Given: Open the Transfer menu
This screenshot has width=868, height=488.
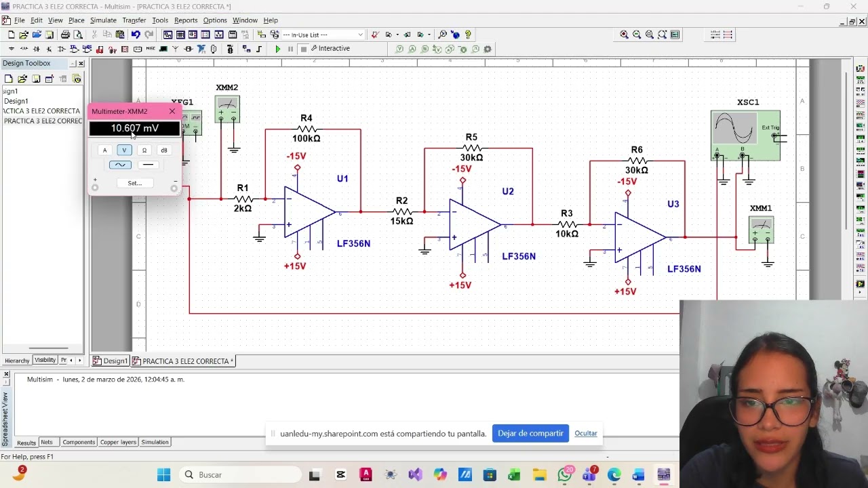Looking at the screenshot, I should point(134,20).
